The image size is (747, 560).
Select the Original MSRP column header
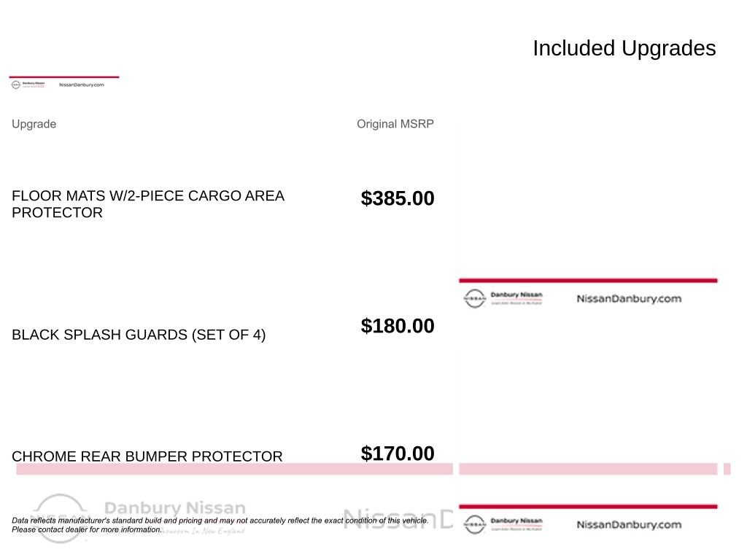[395, 124]
